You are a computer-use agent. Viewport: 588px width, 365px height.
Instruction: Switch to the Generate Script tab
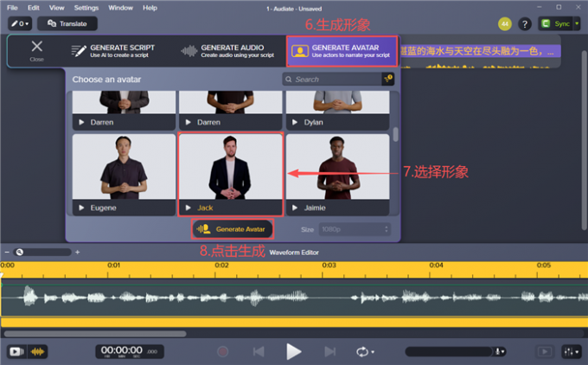[113, 51]
